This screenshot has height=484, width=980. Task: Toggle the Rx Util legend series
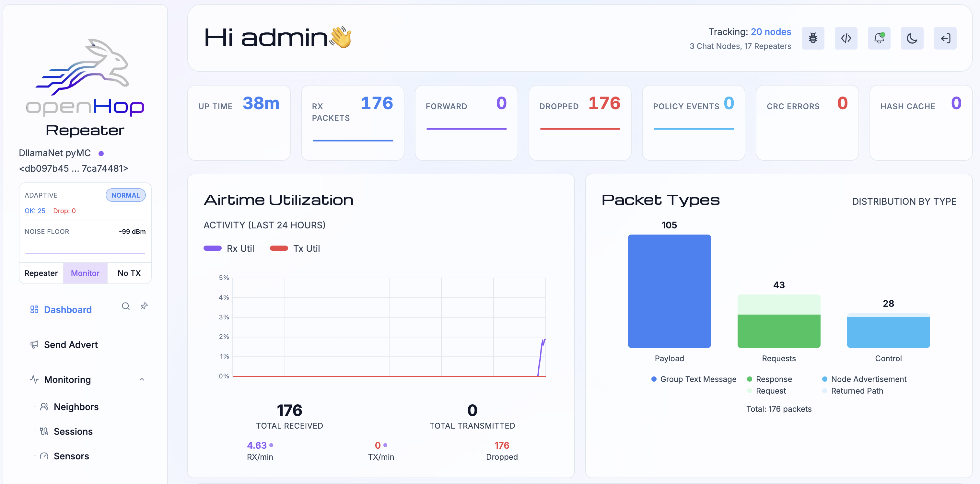pyautogui.click(x=229, y=248)
